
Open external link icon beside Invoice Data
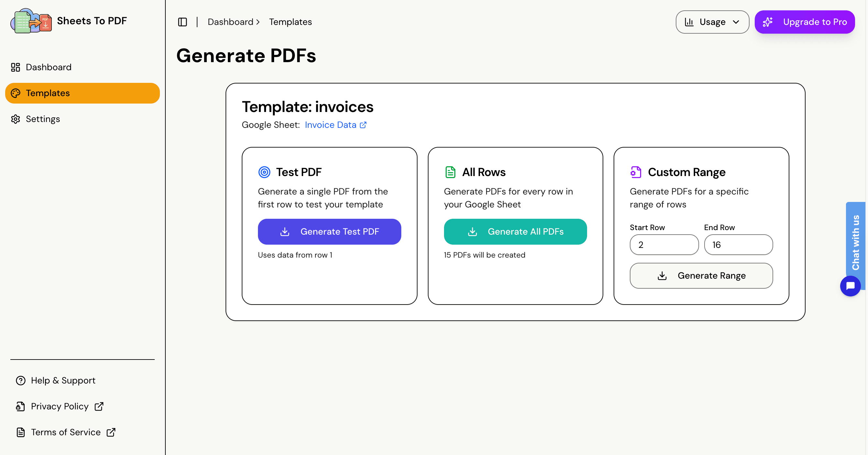[x=363, y=125]
